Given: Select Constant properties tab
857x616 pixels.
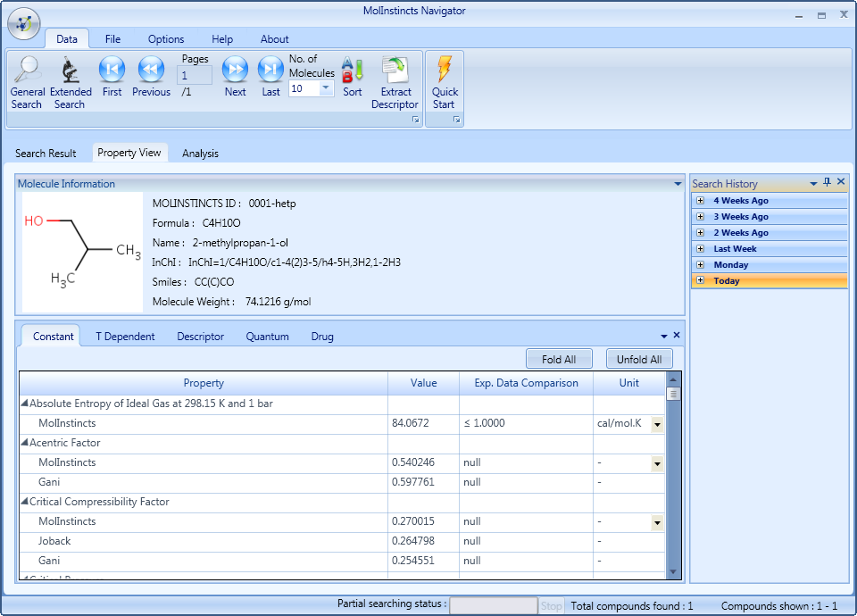Looking at the screenshot, I should click(53, 337).
